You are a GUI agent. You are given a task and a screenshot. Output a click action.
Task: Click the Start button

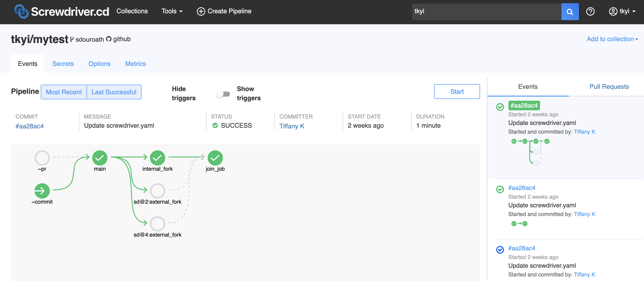(x=457, y=92)
